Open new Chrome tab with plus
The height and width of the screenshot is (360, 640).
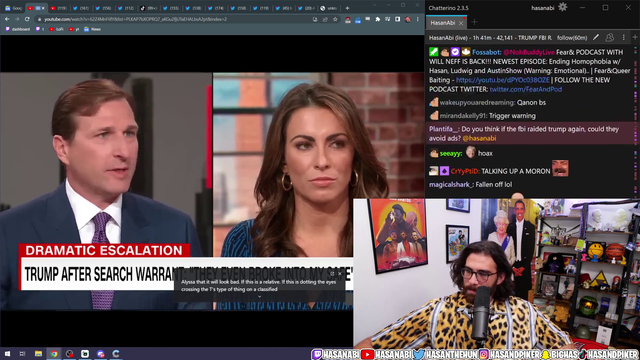347,8
